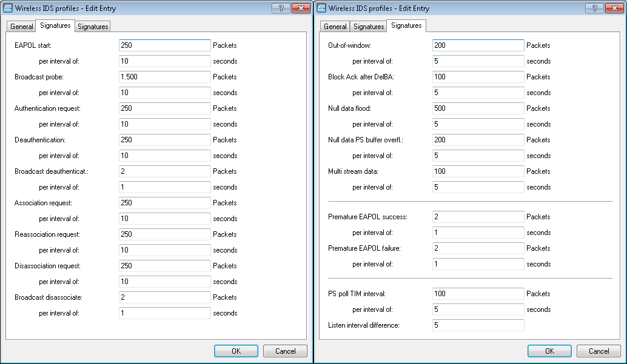Image resolution: width=627 pixels, height=364 pixels.
Task: Confirm with OK in the right dialog
Action: click(549, 351)
